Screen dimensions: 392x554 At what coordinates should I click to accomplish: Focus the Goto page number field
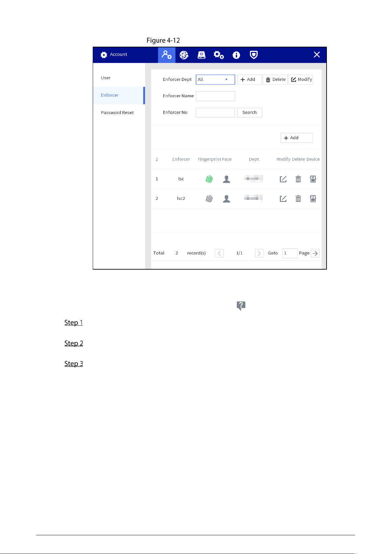[x=290, y=253]
